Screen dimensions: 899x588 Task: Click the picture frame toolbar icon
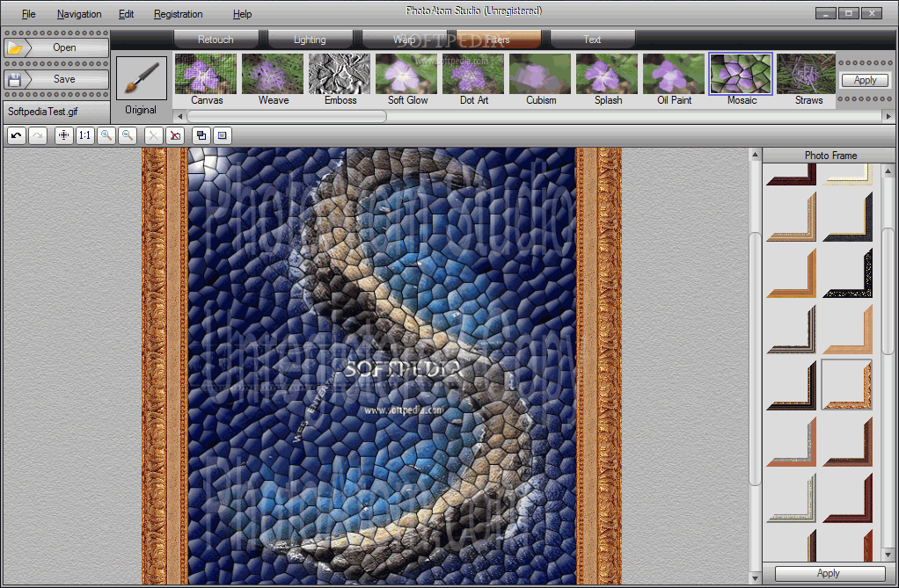(223, 136)
